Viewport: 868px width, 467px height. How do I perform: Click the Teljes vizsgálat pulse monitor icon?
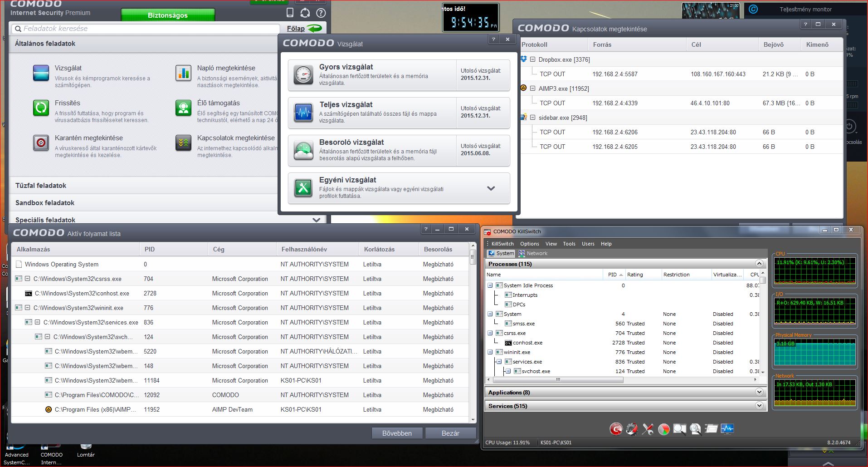(x=303, y=113)
